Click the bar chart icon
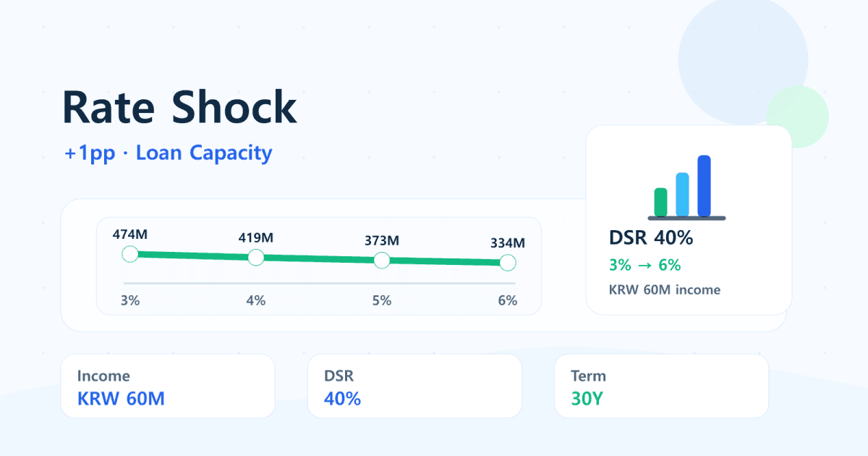This screenshot has width=868, height=456. click(x=686, y=188)
